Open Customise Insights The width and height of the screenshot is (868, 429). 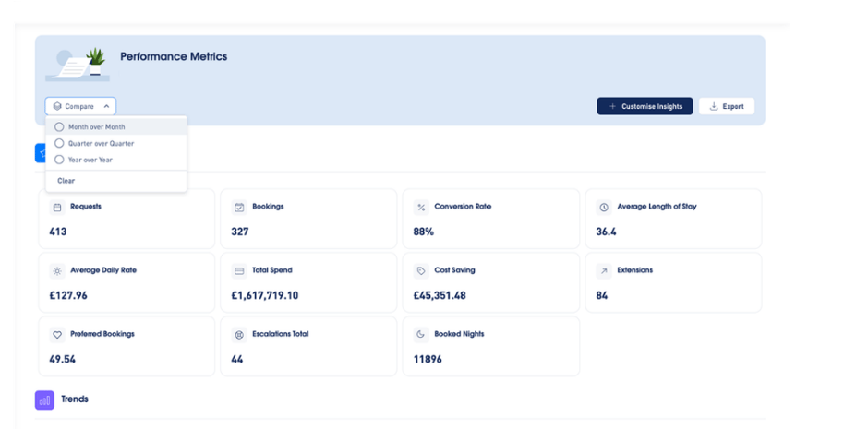[x=645, y=106]
